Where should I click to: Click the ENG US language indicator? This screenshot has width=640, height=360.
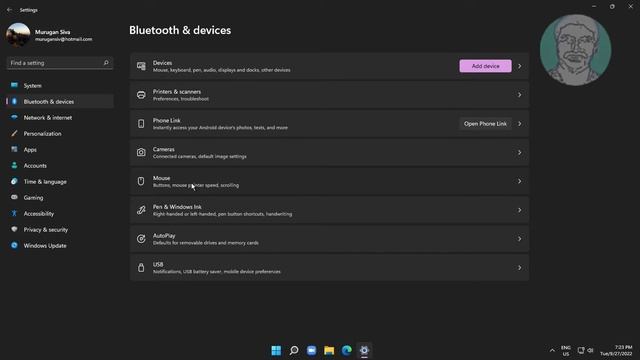[566, 351]
